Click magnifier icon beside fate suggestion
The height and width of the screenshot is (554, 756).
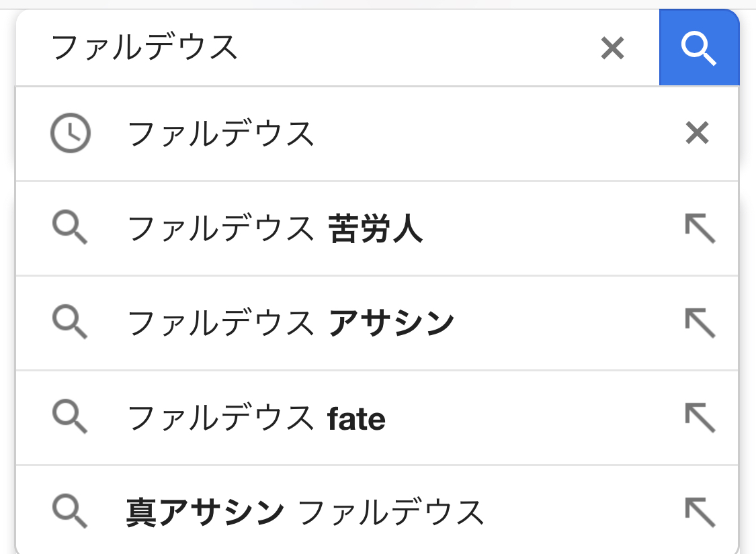pyautogui.click(x=70, y=418)
